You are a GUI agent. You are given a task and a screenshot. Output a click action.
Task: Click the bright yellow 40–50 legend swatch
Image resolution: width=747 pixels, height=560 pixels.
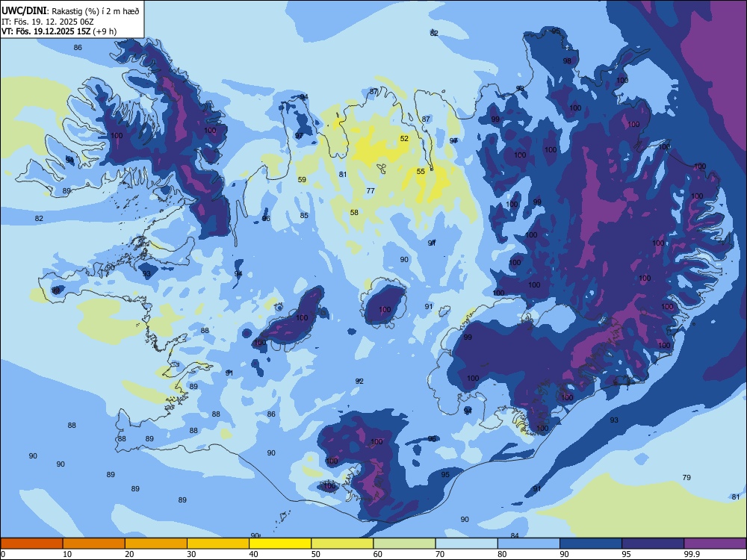coord(280,544)
